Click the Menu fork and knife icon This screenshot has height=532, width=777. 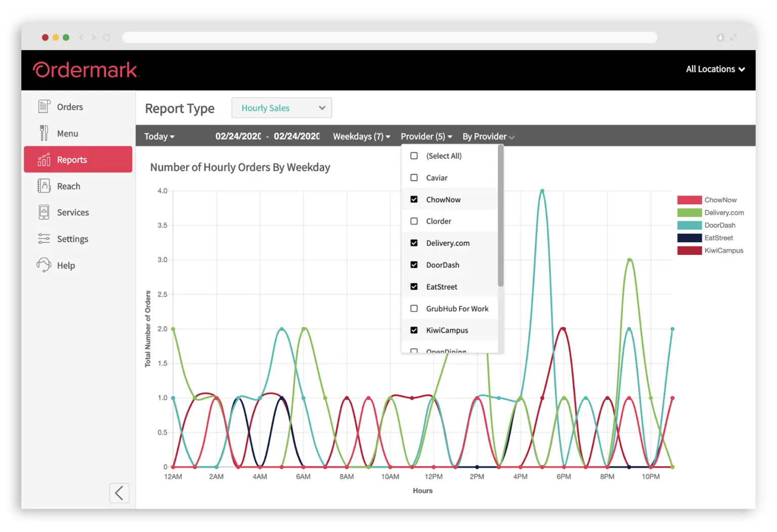point(44,133)
